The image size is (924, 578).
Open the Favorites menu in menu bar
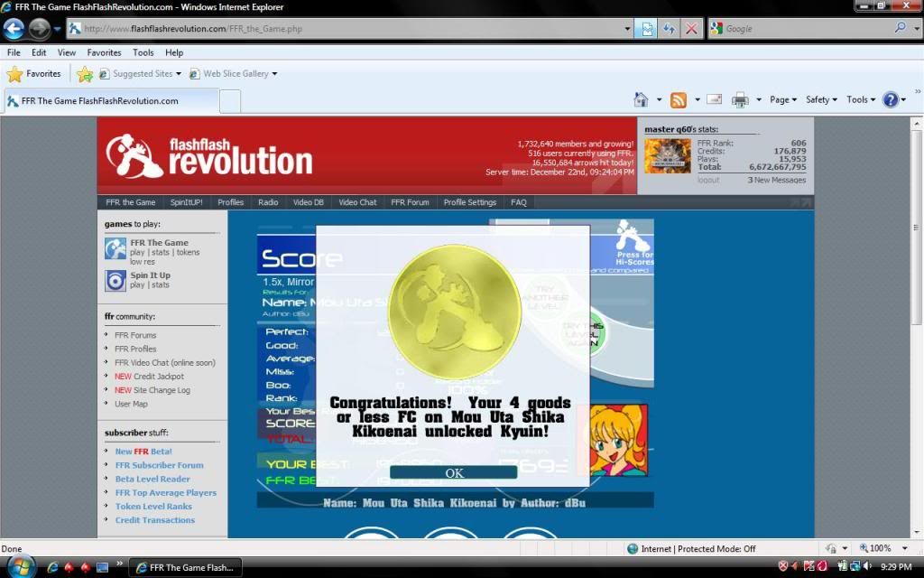click(104, 52)
